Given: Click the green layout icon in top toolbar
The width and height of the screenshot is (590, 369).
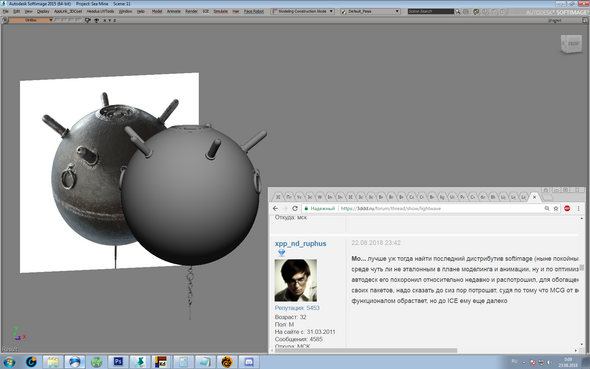Looking at the screenshot, I should tap(476, 12).
